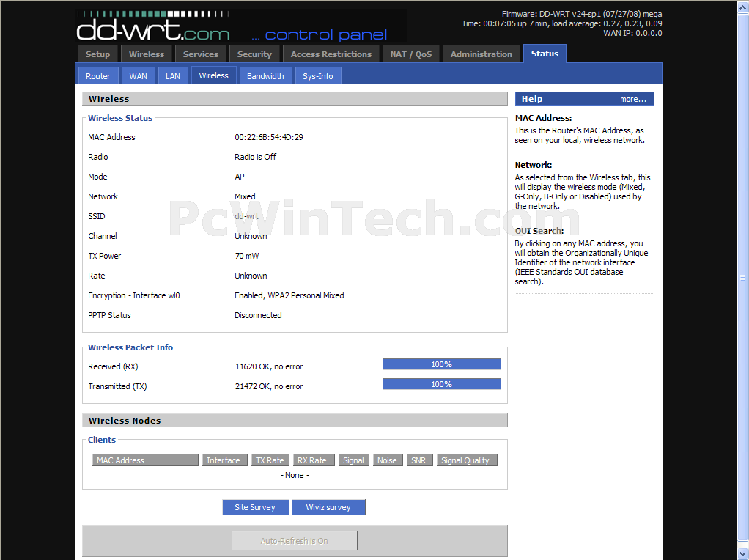Click the RX Rate column header
This screenshot has height=560, width=749.
pyautogui.click(x=314, y=460)
